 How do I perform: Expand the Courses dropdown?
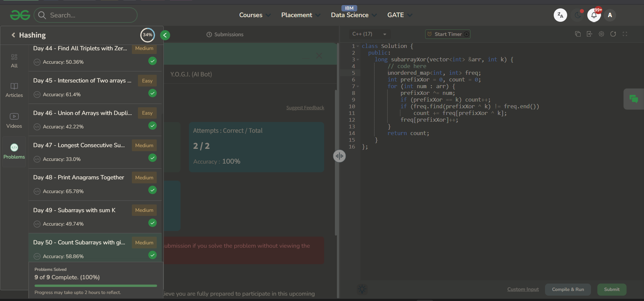[255, 15]
